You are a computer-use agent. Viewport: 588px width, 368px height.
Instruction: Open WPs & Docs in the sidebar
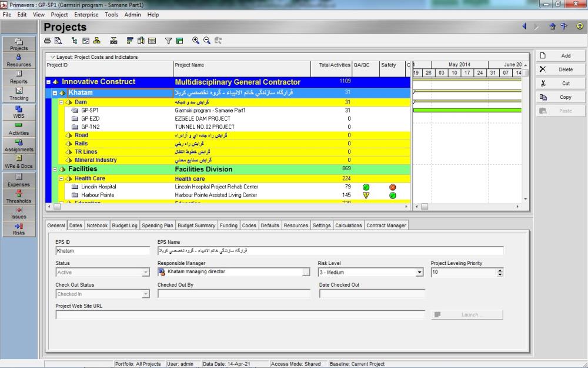(x=19, y=162)
